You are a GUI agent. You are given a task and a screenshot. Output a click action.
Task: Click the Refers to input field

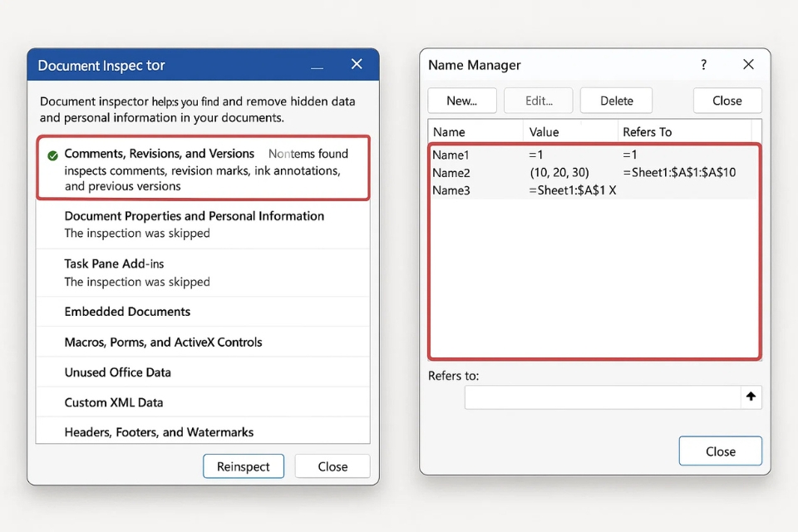click(602, 397)
